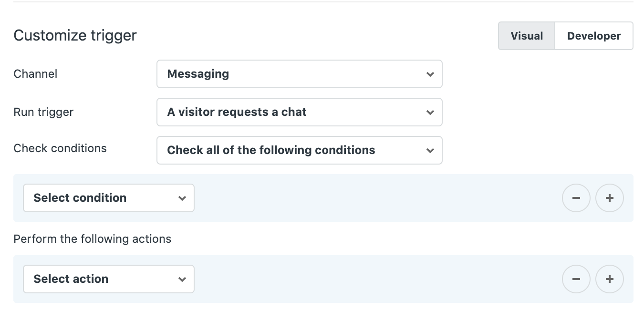Remove the condition row using the minus icon
644x321 pixels.
click(x=576, y=198)
